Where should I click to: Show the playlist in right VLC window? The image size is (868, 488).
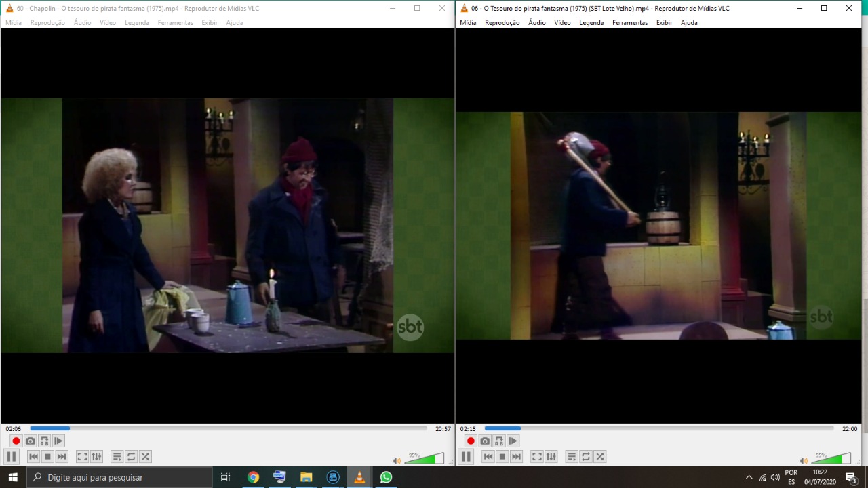[x=571, y=457]
